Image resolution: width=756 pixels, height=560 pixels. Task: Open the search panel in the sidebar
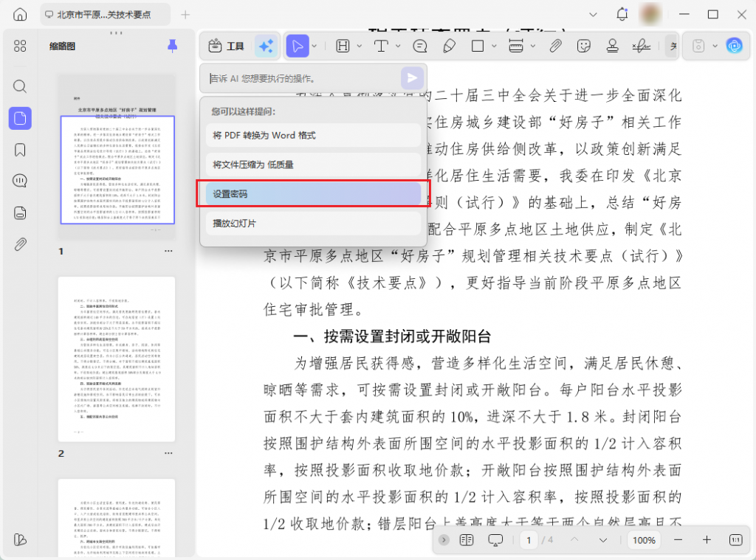point(20,86)
